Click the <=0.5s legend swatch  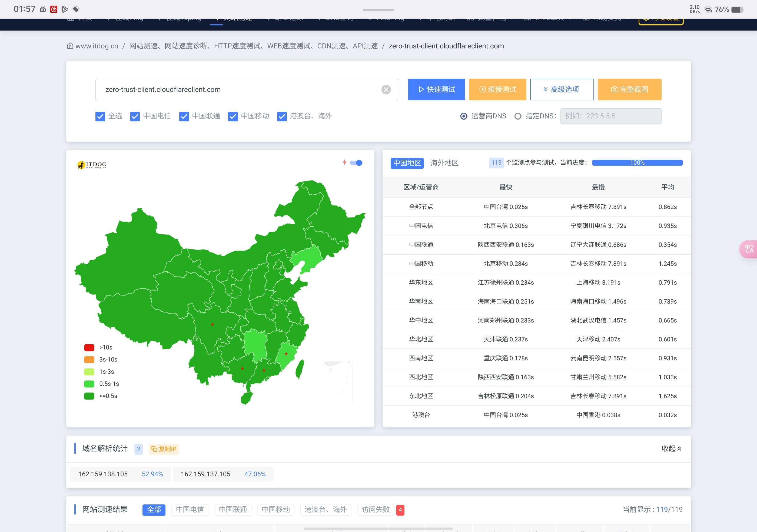pyautogui.click(x=89, y=396)
